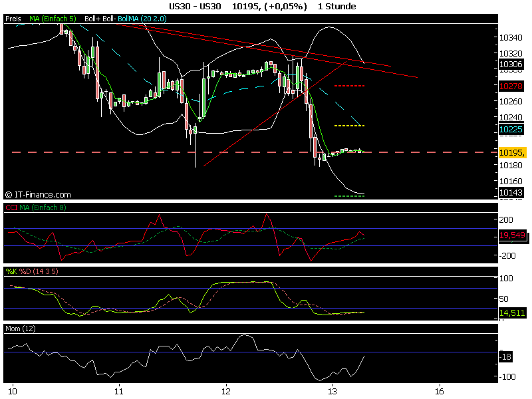Click the Boll+ indicator label

[x=92, y=19]
